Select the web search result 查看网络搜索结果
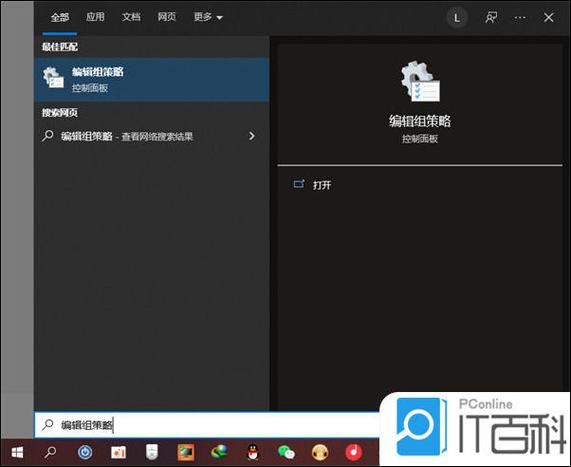This screenshot has width=571, height=467. (x=152, y=136)
